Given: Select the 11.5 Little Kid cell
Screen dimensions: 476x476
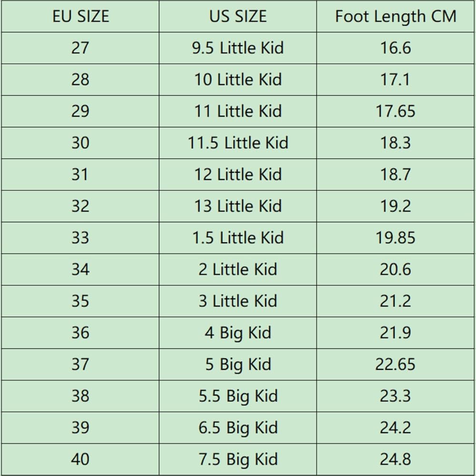Looking at the screenshot, I should (x=238, y=143).
